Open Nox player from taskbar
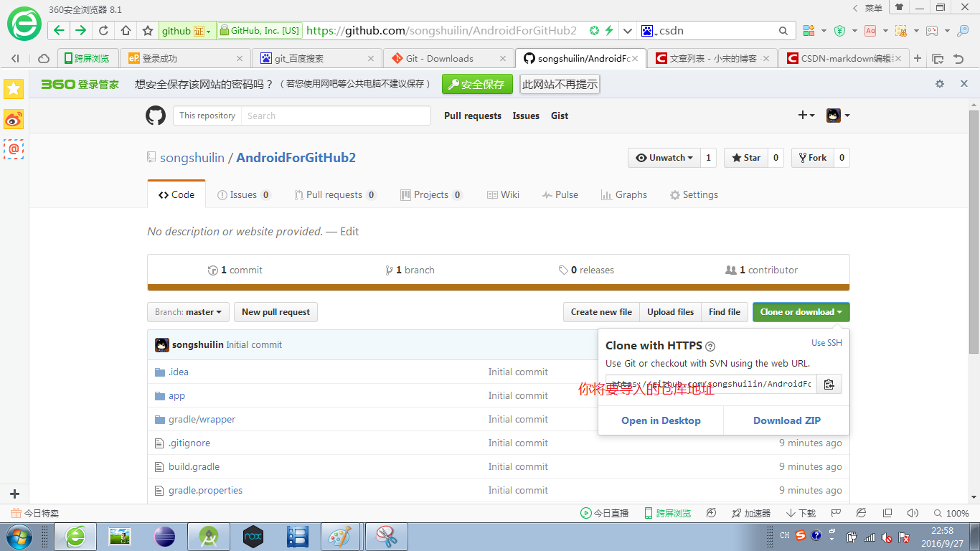 [x=253, y=536]
